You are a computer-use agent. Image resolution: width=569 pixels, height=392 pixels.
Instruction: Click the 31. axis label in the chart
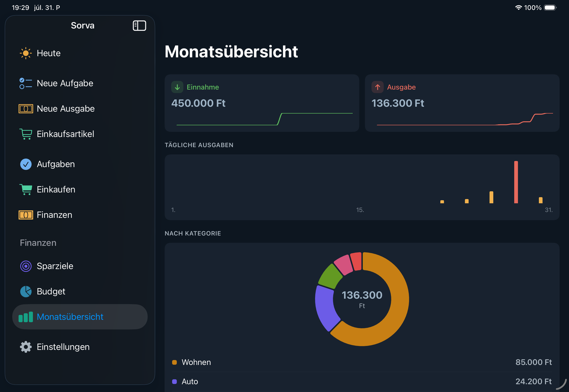tap(549, 210)
